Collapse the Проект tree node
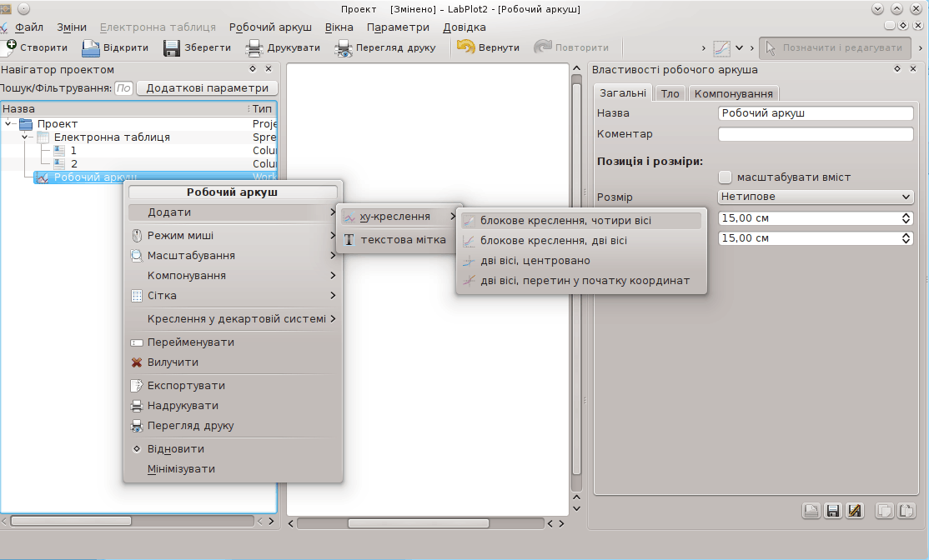The height and width of the screenshot is (560, 929). 8,124
